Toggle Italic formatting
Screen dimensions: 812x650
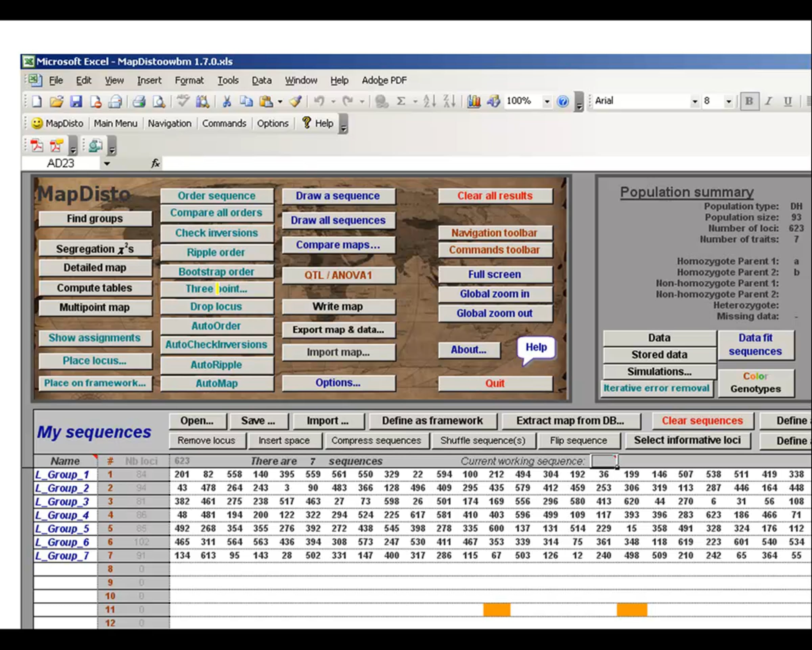[x=768, y=101]
